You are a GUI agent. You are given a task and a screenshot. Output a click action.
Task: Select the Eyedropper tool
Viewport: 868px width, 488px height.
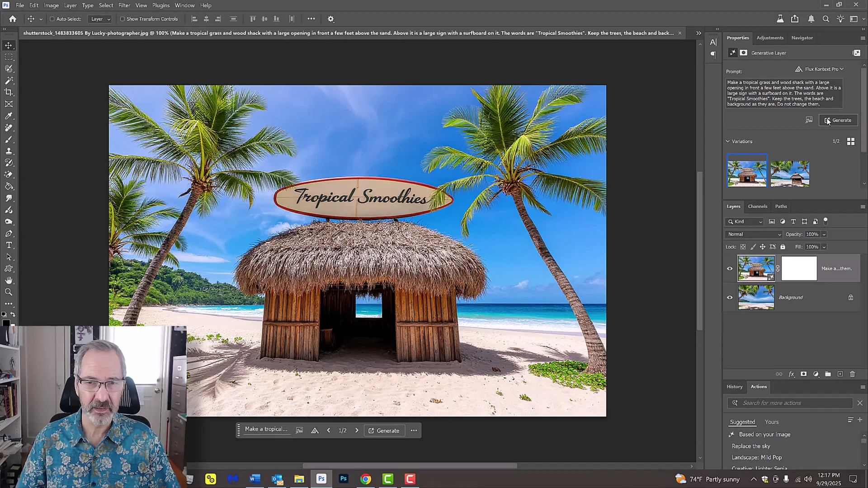[9, 116]
